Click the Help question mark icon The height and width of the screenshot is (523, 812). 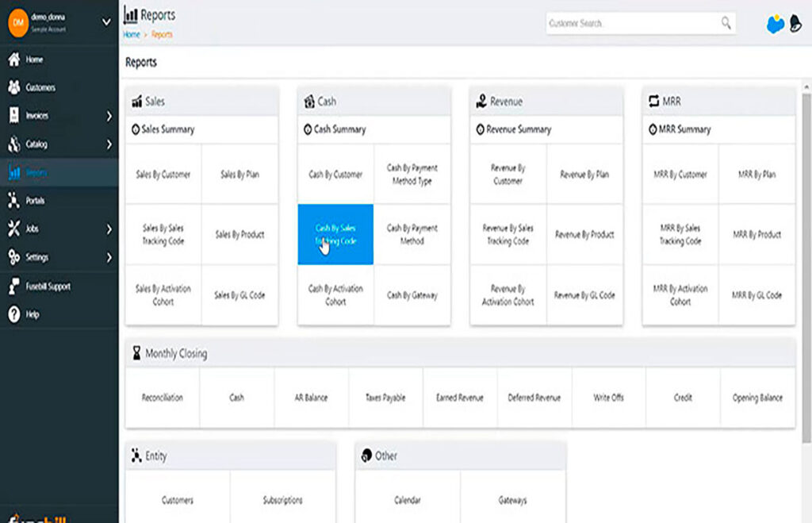coord(14,313)
